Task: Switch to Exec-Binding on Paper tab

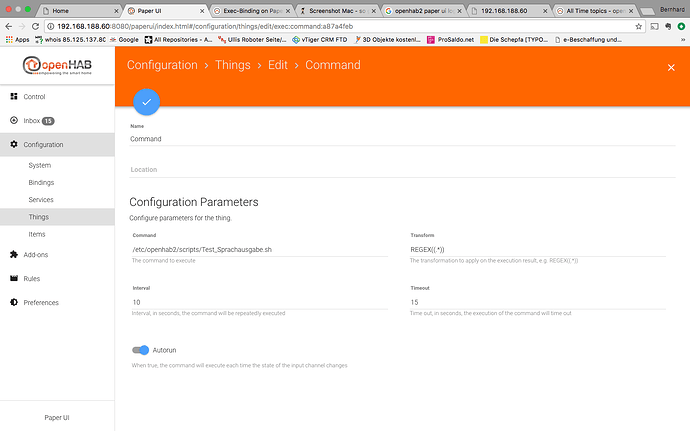Action: [251, 11]
